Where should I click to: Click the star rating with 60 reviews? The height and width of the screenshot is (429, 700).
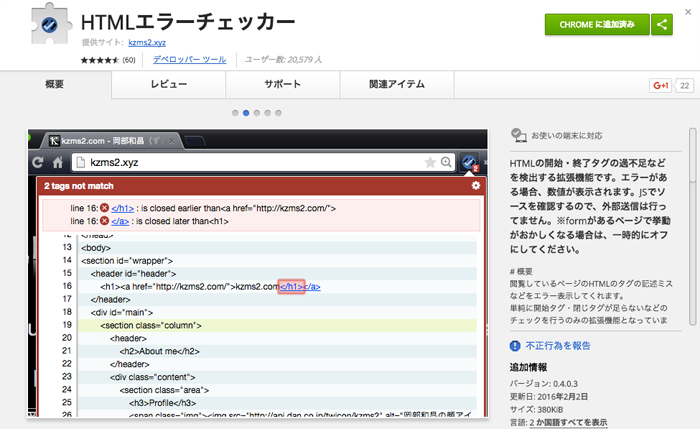(108, 60)
